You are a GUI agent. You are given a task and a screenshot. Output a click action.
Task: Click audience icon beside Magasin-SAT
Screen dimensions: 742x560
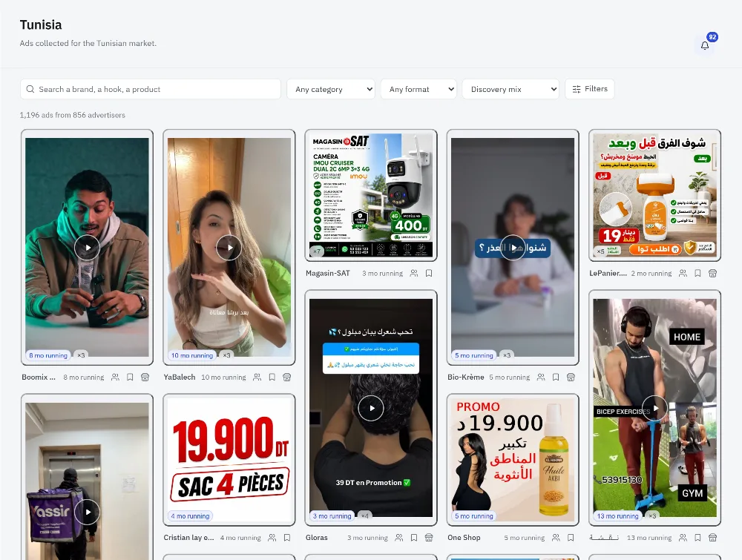click(414, 273)
